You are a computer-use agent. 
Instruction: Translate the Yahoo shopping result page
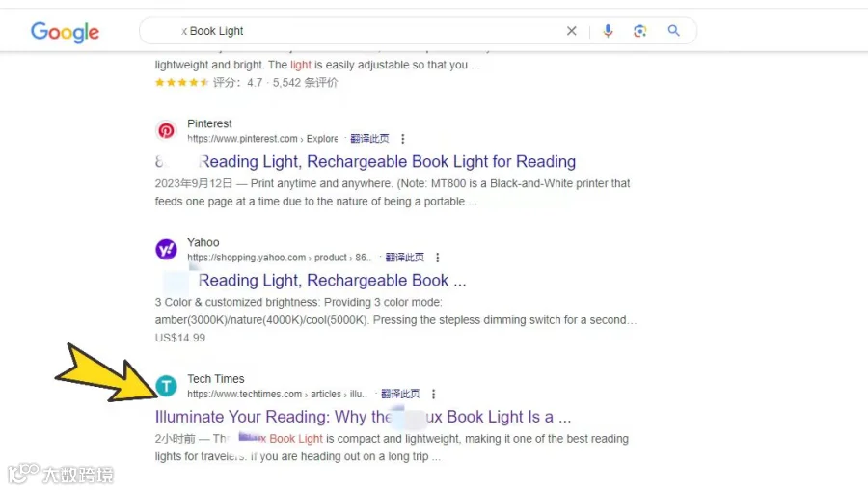point(405,258)
